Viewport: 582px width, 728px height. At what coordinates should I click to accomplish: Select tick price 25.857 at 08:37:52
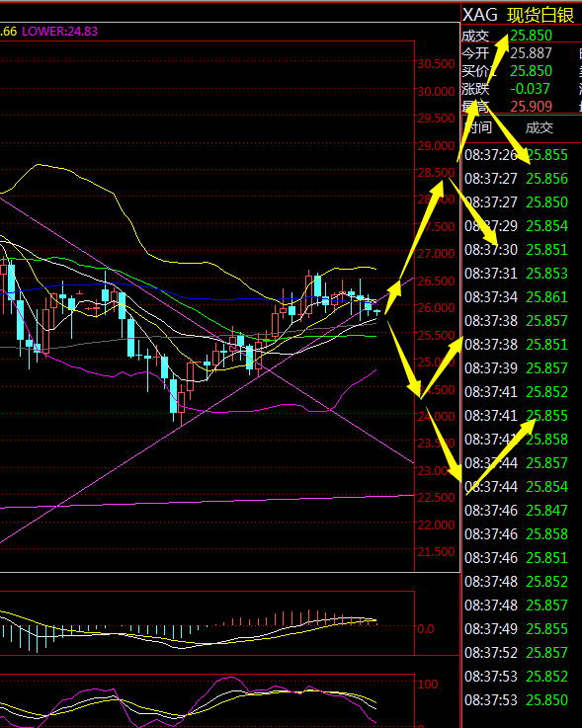pyautogui.click(x=546, y=653)
